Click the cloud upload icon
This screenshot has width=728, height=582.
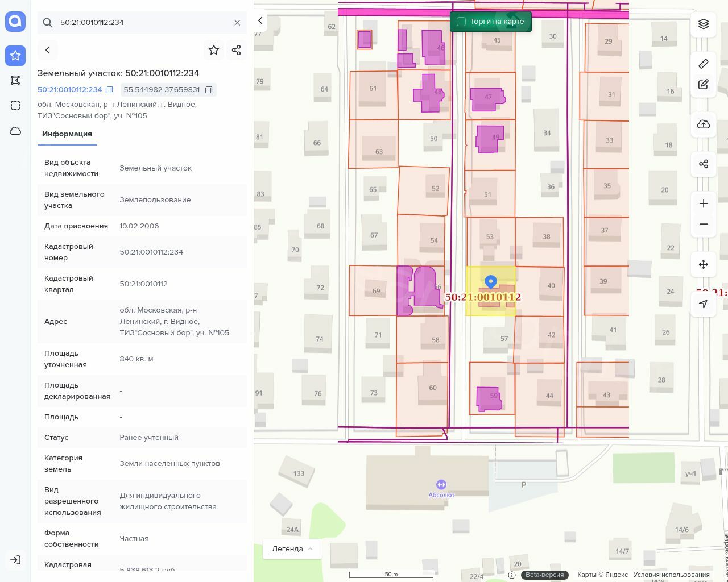click(704, 124)
